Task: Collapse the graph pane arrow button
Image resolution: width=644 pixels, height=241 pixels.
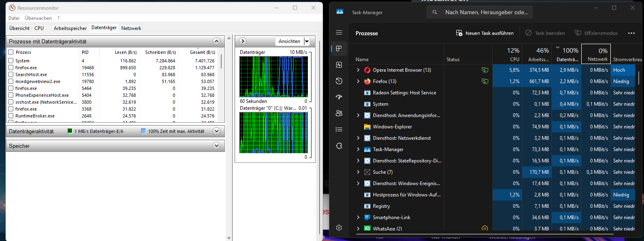Action: (x=243, y=41)
